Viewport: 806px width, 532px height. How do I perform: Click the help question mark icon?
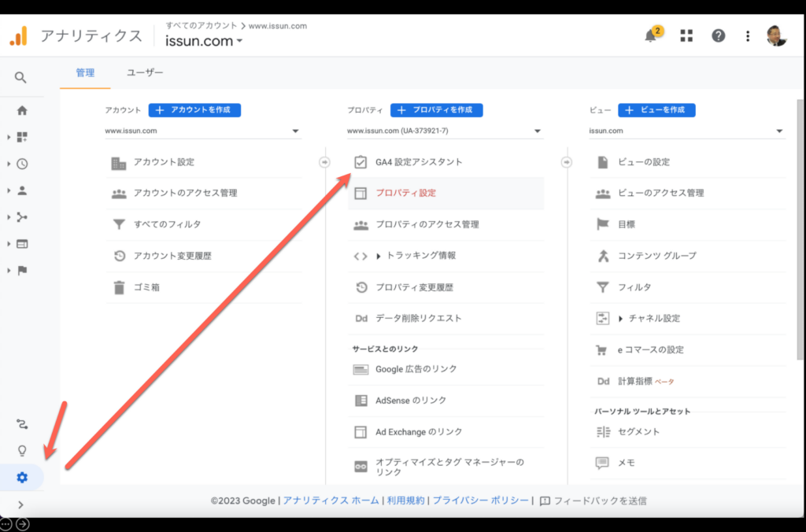coord(718,35)
